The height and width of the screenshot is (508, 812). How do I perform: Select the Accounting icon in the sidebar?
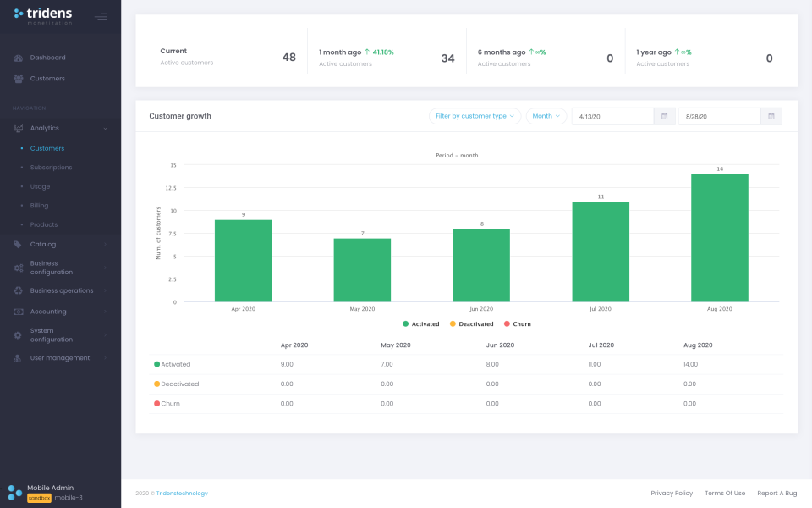point(18,311)
